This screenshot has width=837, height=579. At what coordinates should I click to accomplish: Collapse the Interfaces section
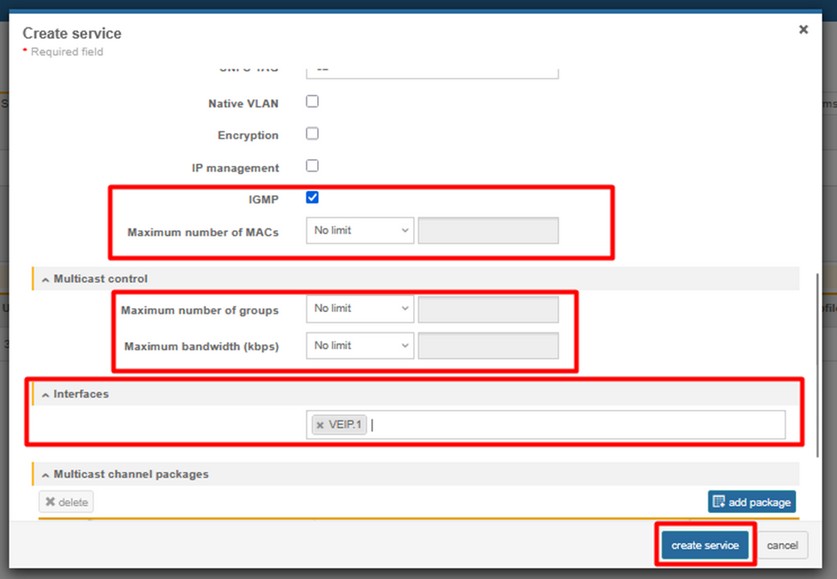coord(46,394)
